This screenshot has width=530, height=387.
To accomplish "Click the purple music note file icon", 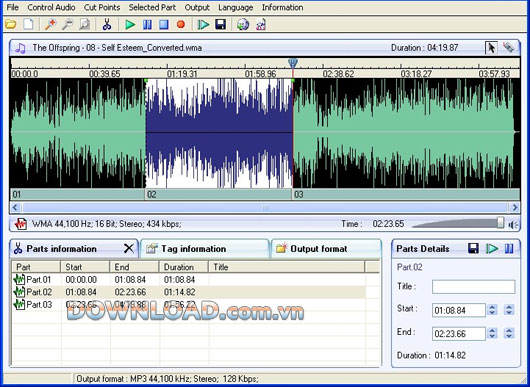I will pyautogui.click(x=20, y=48).
